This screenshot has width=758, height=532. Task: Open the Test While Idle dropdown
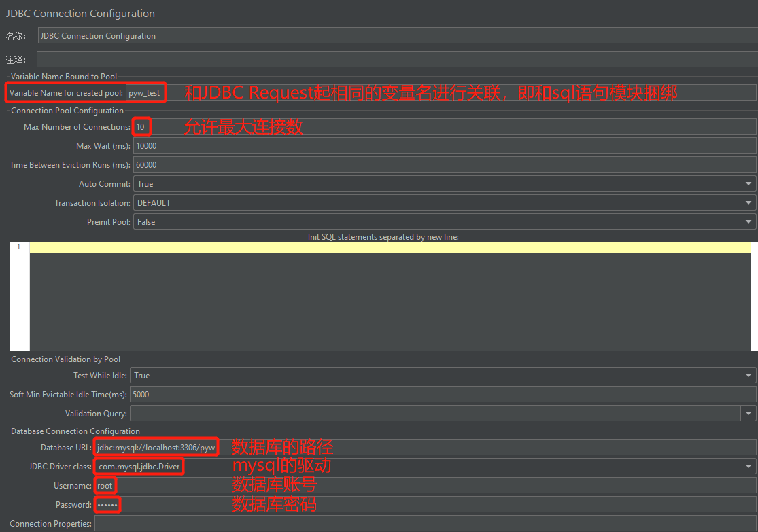point(443,376)
